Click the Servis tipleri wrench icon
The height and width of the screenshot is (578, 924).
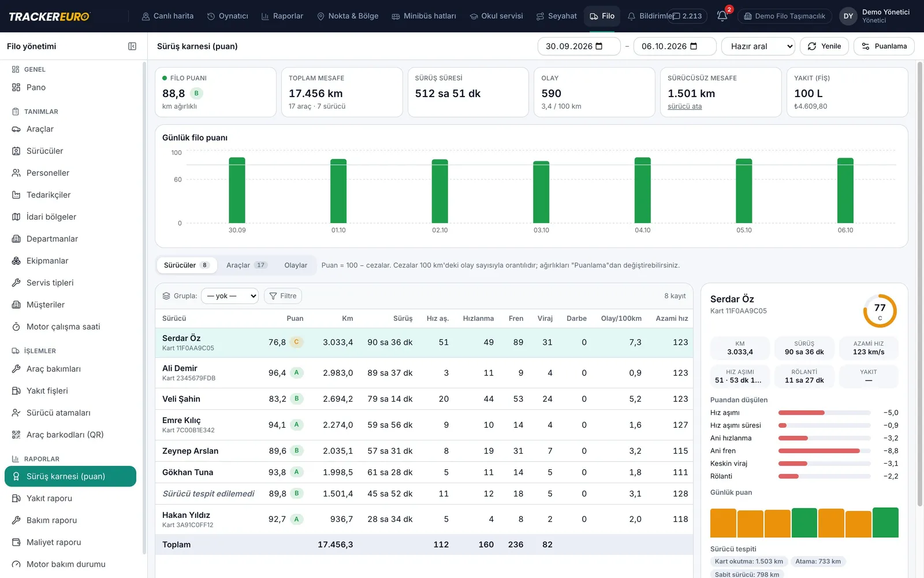pos(16,283)
